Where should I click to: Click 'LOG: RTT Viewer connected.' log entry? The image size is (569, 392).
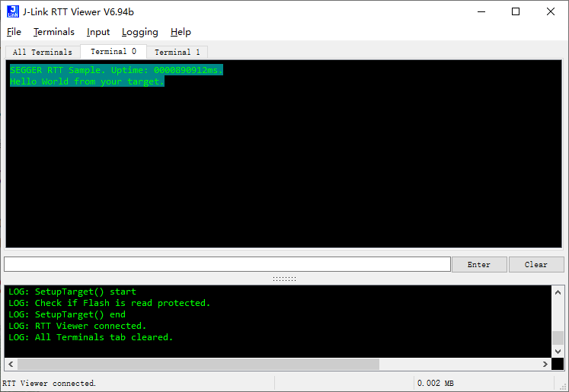point(77,326)
